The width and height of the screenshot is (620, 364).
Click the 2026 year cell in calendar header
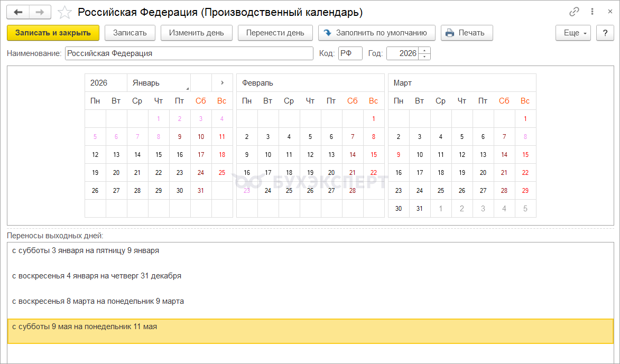tap(106, 83)
